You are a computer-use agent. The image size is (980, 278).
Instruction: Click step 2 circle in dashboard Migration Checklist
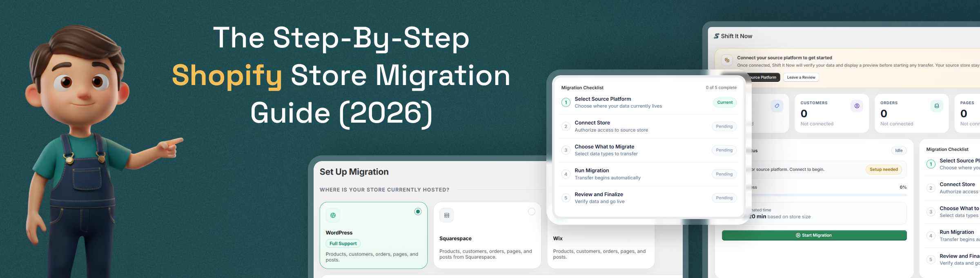click(x=931, y=188)
